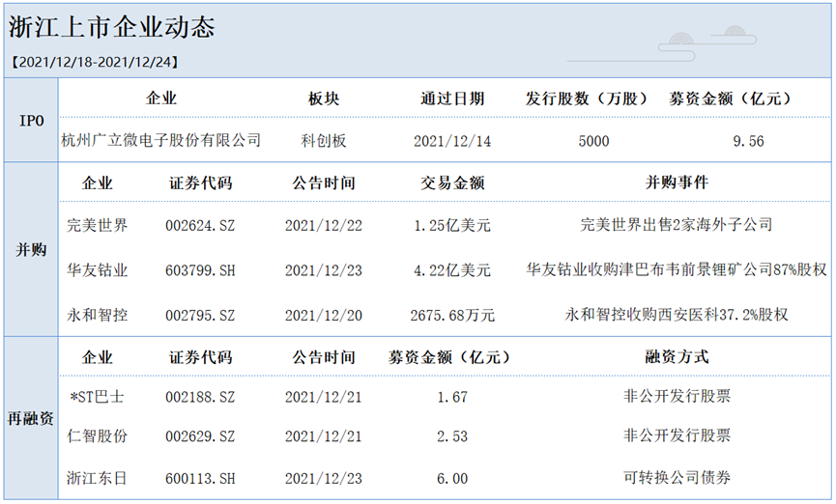Image resolution: width=836 pixels, height=504 pixels.
Task: Select the IPO section label
Action: (x=32, y=121)
